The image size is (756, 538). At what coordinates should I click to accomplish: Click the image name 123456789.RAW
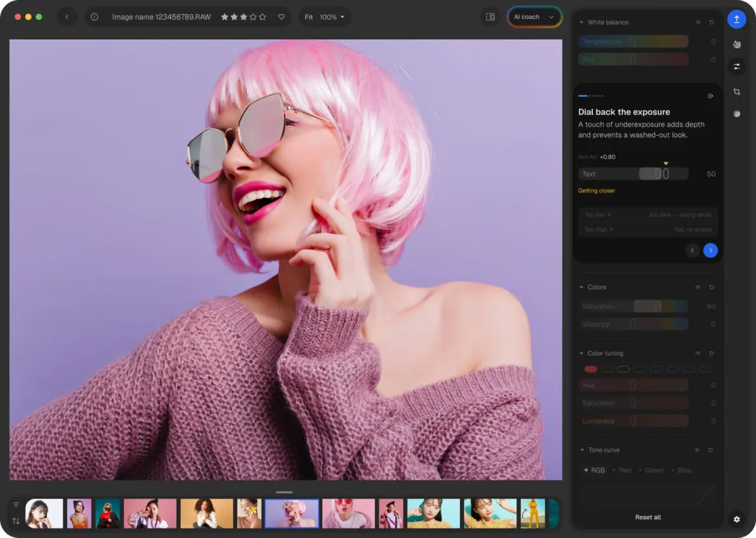click(x=162, y=17)
